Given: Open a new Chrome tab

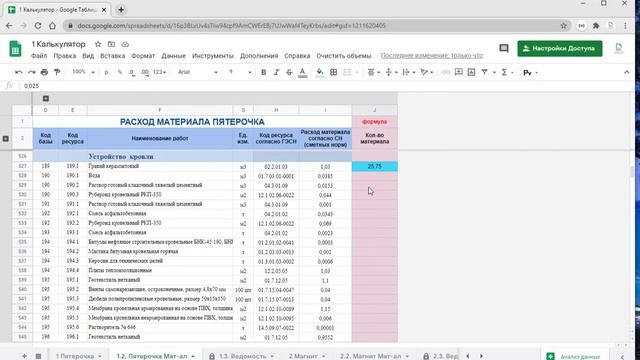Looking at the screenshot, I should click(x=121, y=10).
